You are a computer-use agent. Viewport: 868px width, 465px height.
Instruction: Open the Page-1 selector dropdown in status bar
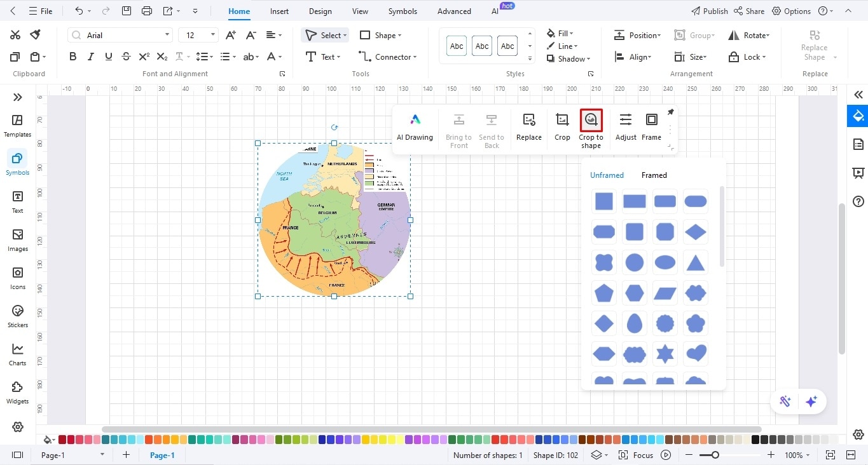(102, 455)
